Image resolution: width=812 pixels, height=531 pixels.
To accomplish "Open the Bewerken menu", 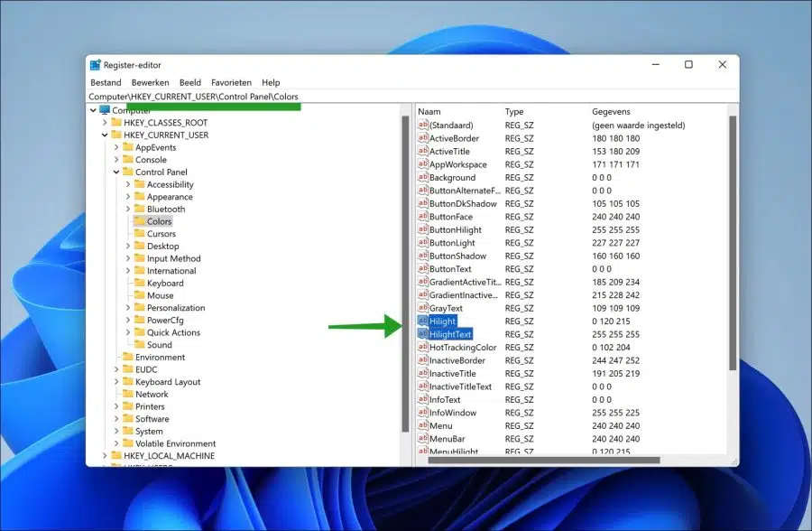I will 150,82.
